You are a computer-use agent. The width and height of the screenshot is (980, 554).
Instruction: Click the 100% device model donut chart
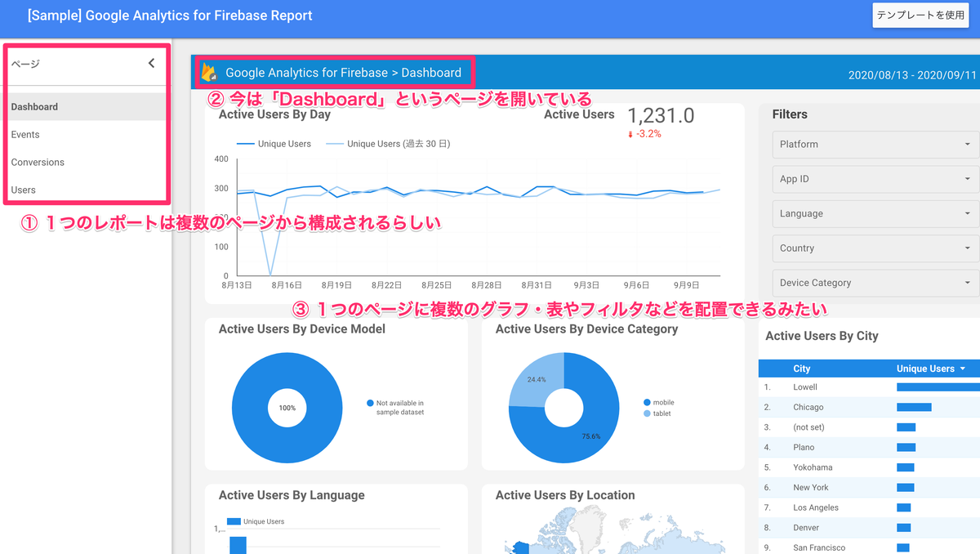tap(287, 408)
